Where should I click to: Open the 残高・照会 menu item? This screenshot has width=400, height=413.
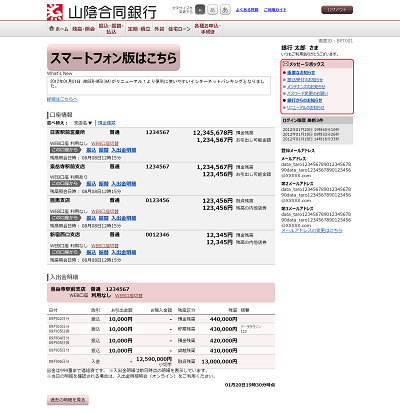(83, 29)
